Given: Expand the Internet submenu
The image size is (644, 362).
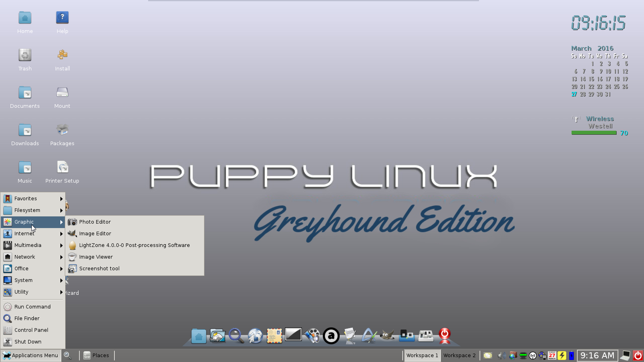Looking at the screenshot, I should (x=33, y=234).
